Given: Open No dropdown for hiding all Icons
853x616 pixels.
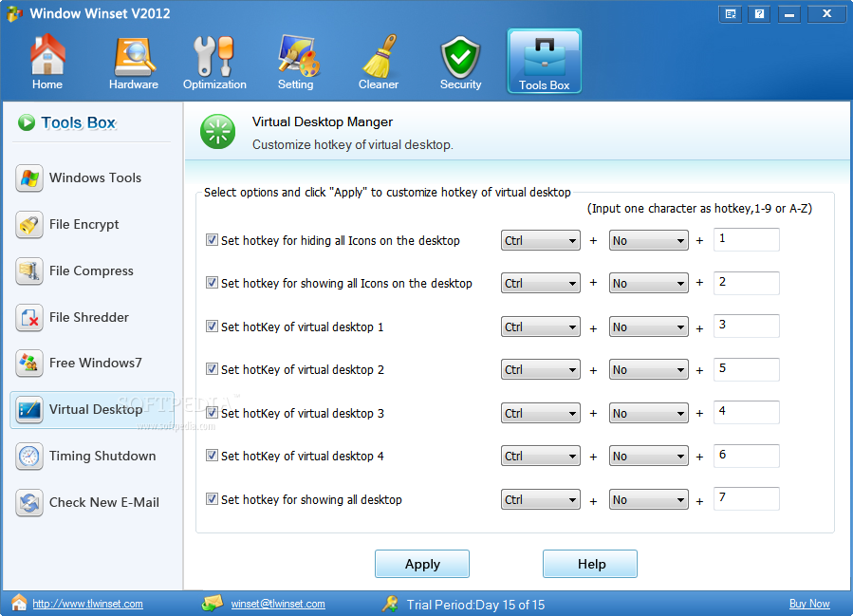Looking at the screenshot, I should pos(648,240).
